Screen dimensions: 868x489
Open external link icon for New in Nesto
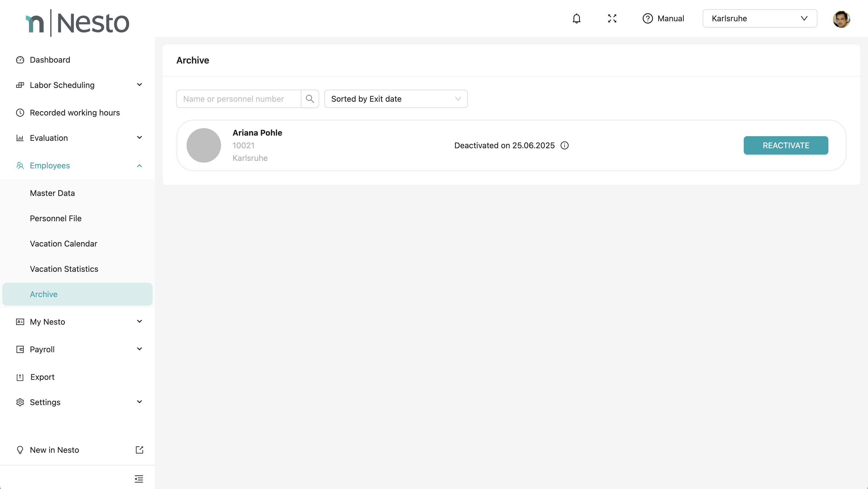(x=139, y=450)
